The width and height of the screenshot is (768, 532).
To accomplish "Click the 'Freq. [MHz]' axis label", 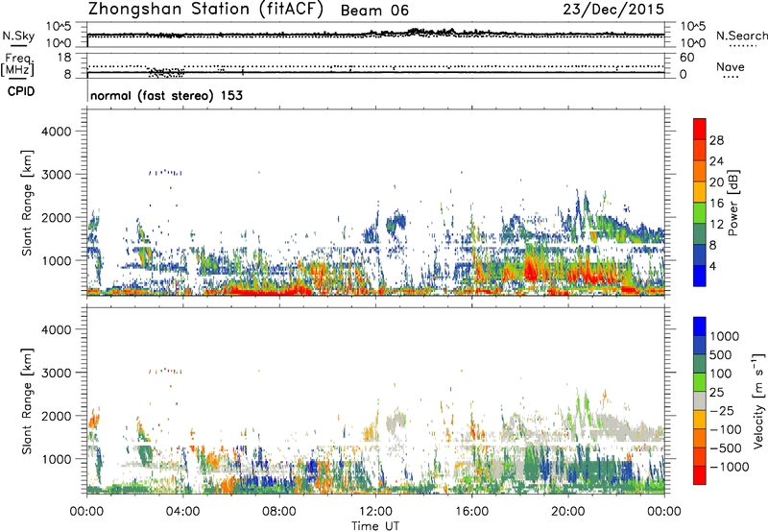I will [x=17, y=65].
